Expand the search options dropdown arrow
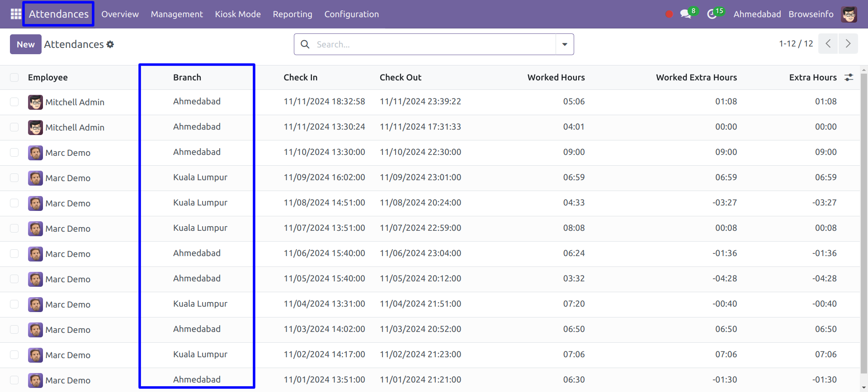868x392 pixels. click(x=565, y=44)
